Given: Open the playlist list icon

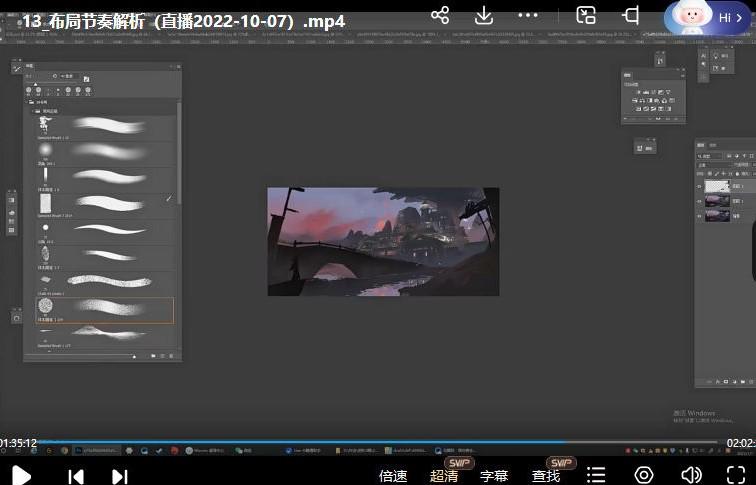Looking at the screenshot, I should click(596, 475).
